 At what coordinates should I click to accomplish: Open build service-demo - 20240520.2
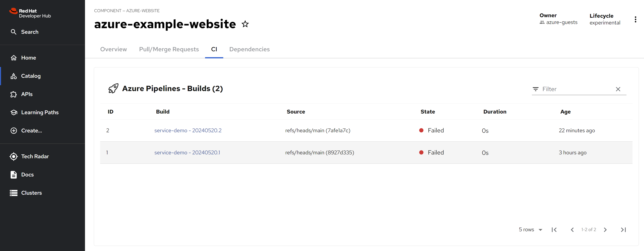(188, 131)
